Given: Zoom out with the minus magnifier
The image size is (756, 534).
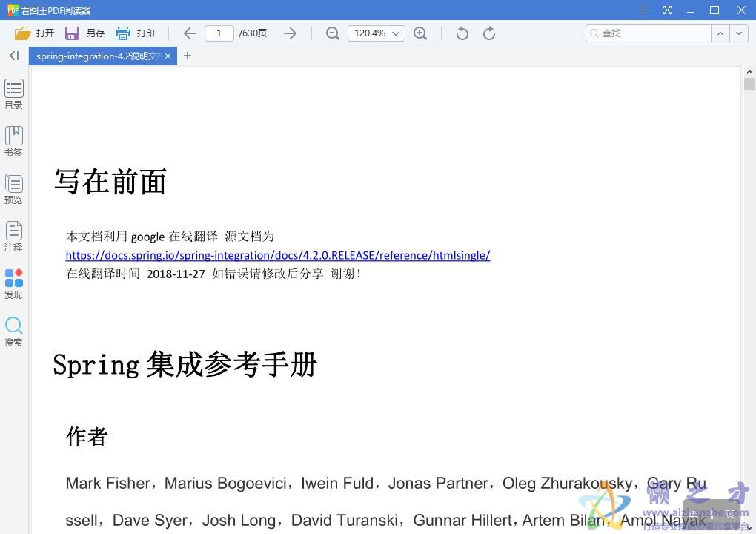Looking at the screenshot, I should [332, 33].
